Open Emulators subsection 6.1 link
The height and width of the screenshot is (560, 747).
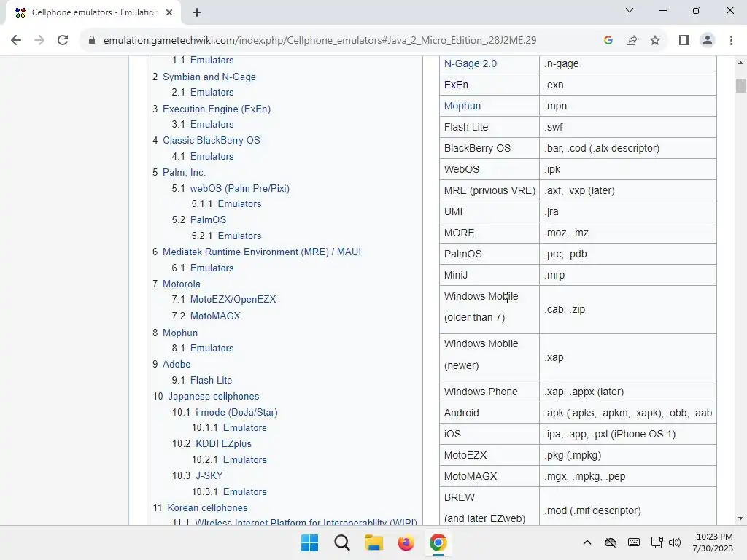(212, 268)
